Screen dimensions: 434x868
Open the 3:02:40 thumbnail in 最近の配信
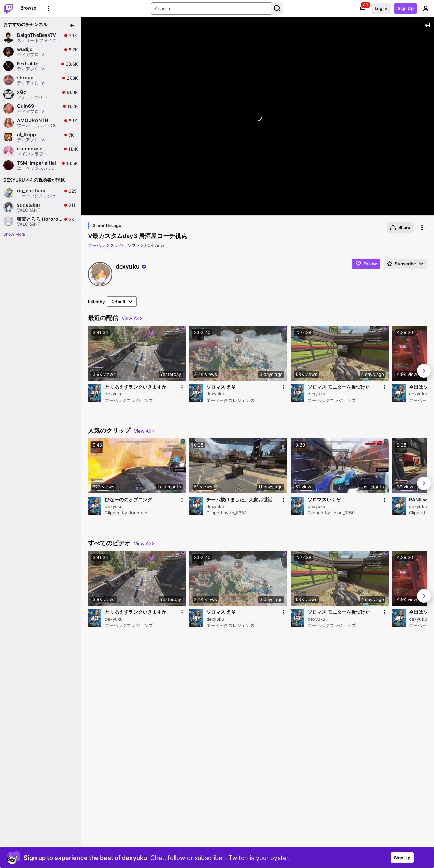pyautogui.click(x=238, y=353)
